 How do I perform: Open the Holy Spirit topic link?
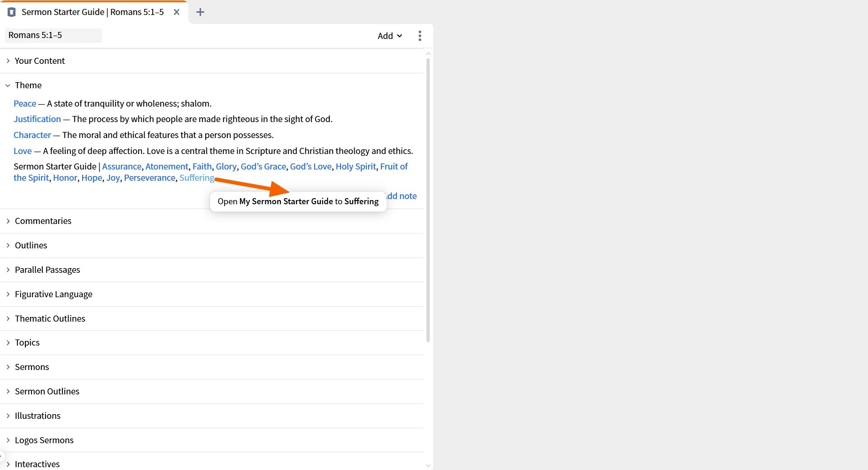coord(356,166)
